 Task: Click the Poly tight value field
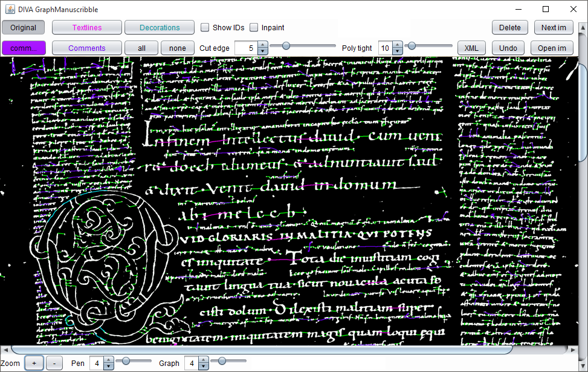[385, 48]
